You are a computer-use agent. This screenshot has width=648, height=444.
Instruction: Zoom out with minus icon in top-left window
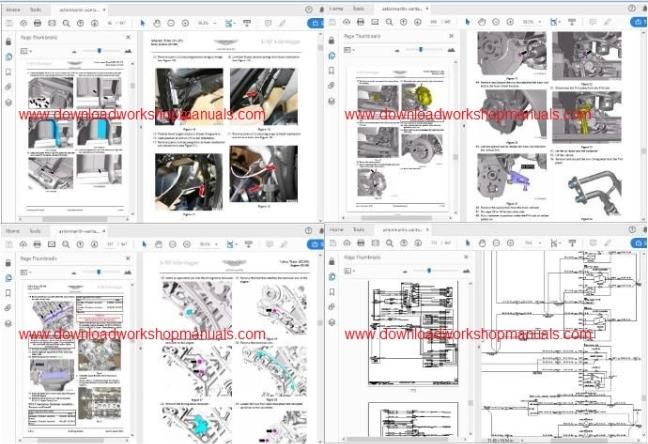(171, 23)
